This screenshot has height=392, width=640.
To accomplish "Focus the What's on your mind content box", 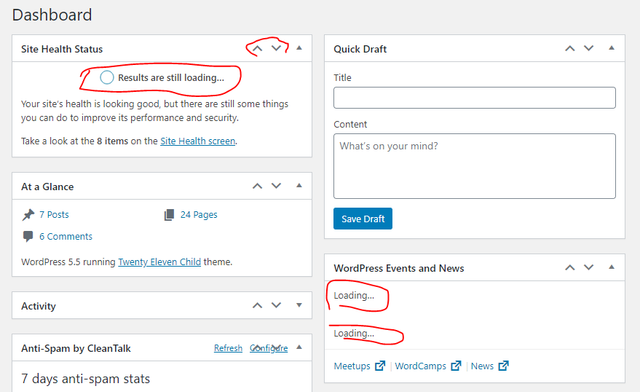I will click(x=474, y=166).
